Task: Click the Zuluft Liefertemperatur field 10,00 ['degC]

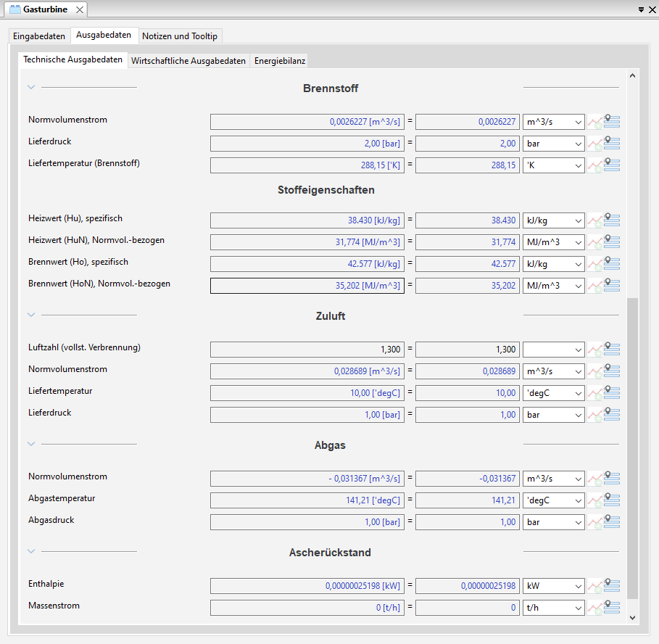Action: 307,394
